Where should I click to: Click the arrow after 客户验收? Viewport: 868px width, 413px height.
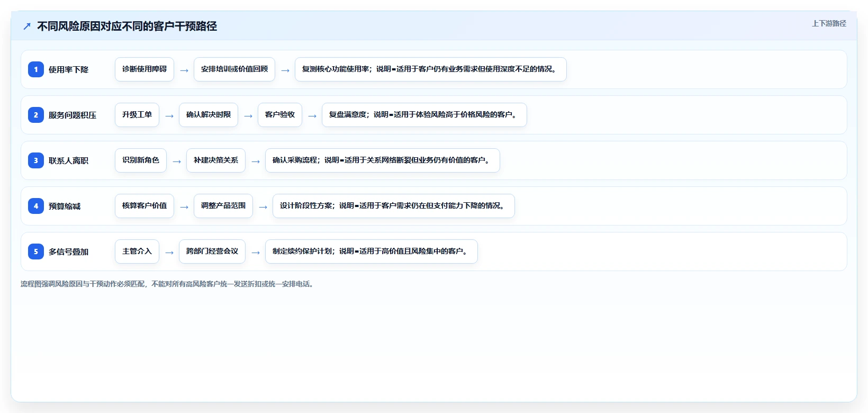point(312,116)
